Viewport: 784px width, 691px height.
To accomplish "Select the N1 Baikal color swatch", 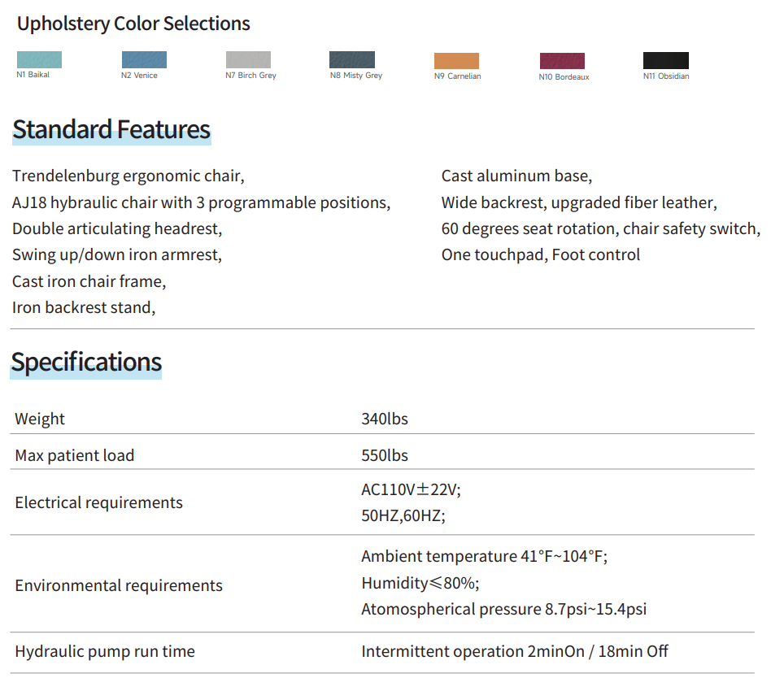I will (39, 59).
